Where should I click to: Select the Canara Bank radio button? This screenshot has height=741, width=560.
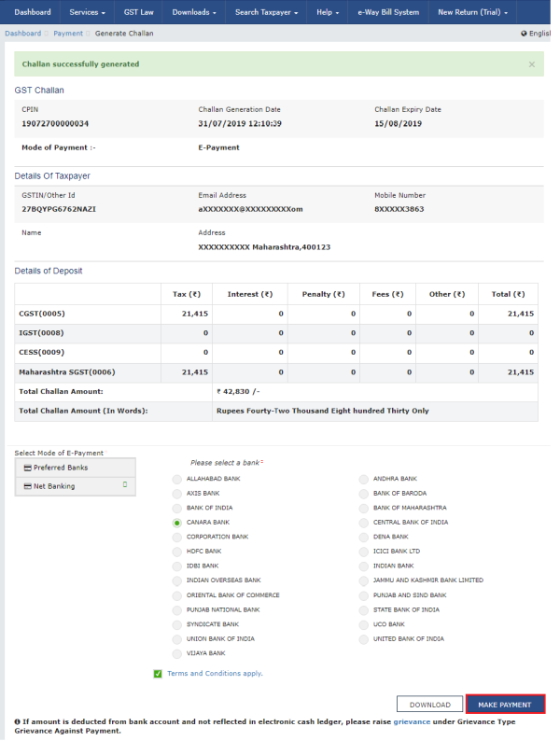(x=177, y=523)
